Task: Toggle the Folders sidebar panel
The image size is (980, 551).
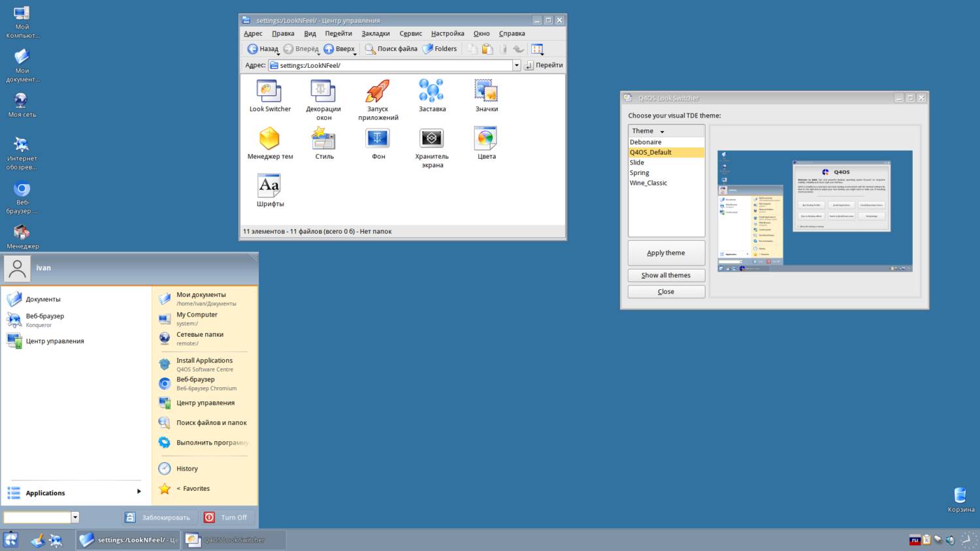Action: [440, 49]
